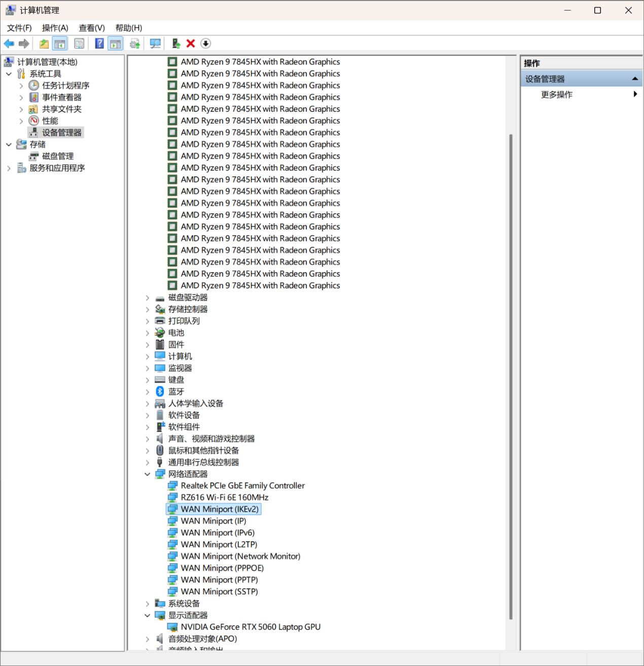Expand 服务和应用程序 in the left tree
Image resolution: width=644 pixels, height=666 pixels.
(9, 168)
